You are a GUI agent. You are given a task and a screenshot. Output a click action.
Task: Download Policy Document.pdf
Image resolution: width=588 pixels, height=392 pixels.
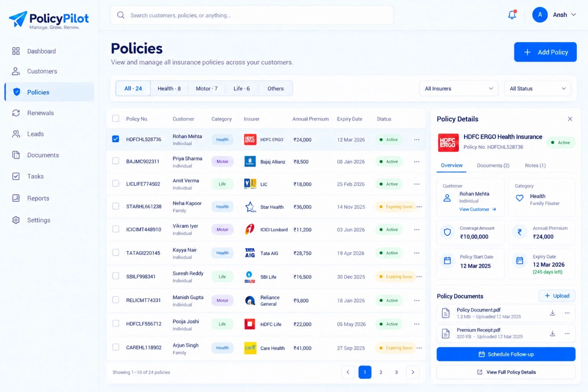(552, 313)
